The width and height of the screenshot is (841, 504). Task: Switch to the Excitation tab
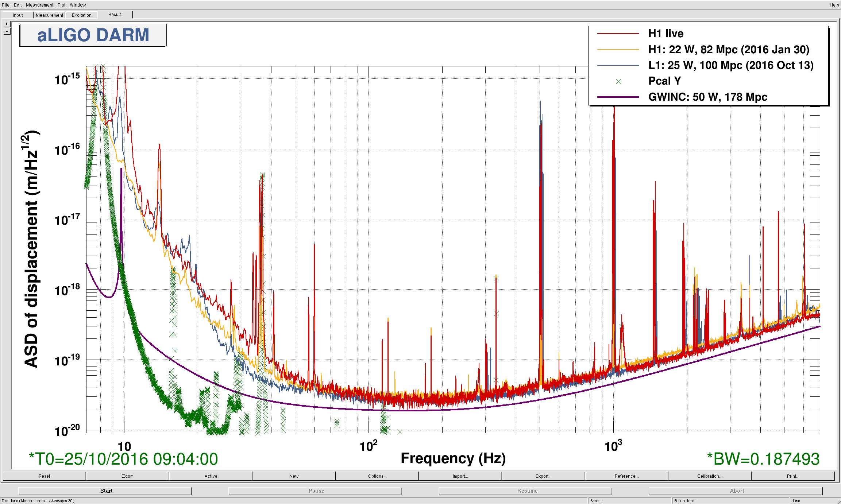[81, 15]
